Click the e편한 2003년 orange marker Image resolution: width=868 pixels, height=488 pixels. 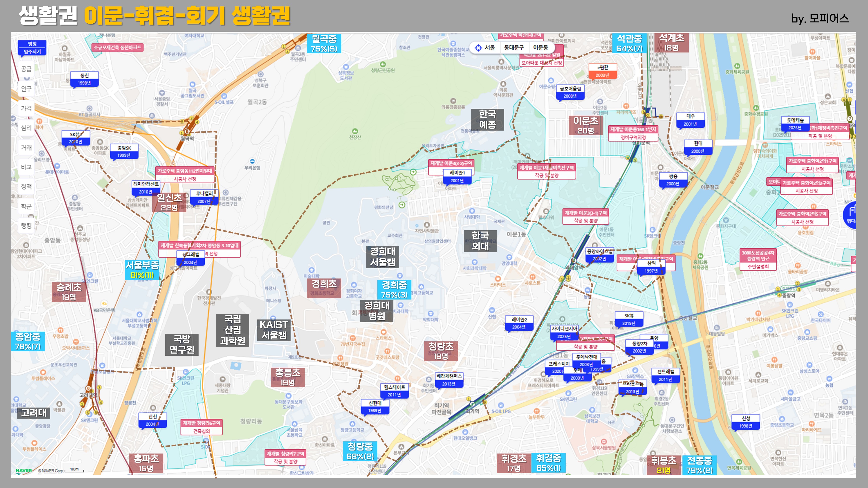[602, 71]
